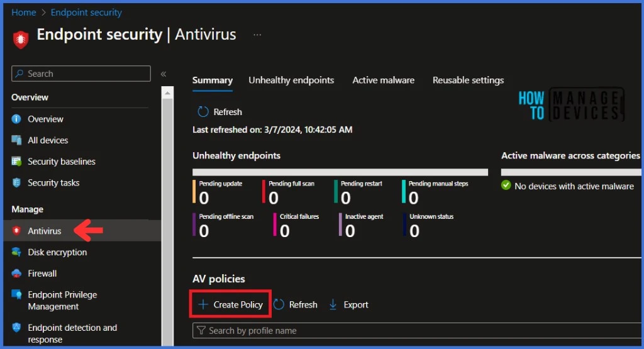
Task: Click the green check icon for no malware
Action: tap(506, 186)
